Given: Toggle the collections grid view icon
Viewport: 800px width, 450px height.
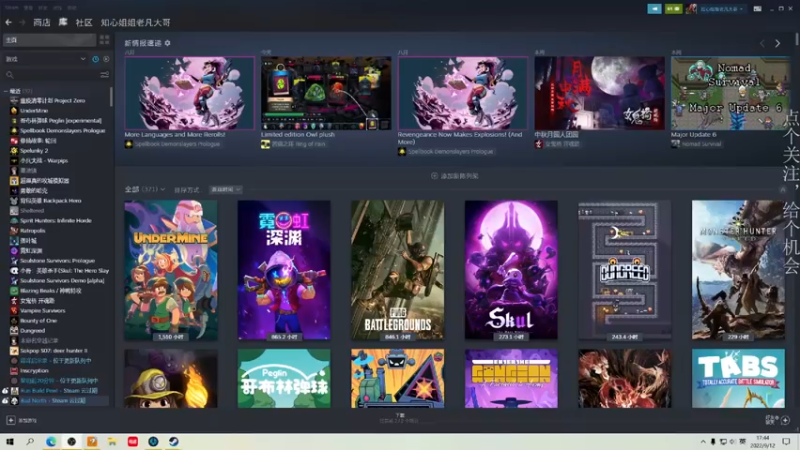Looking at the screenshot, I should pos(105,40).
